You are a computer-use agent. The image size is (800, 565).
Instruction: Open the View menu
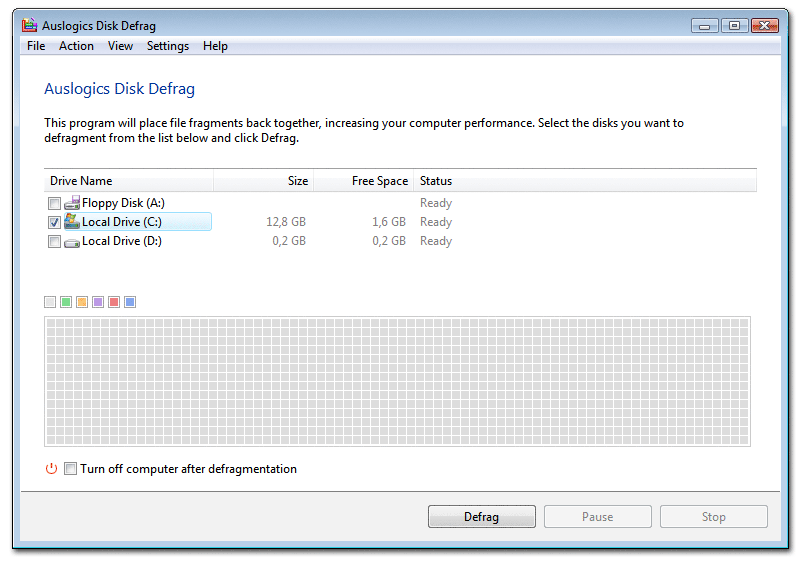(x=120, y=46)
